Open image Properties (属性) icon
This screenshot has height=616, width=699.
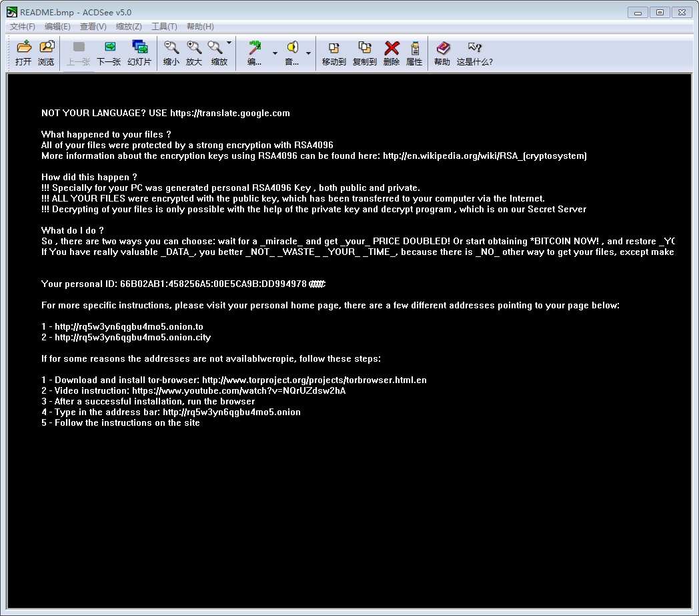click(x=415, y=48)
